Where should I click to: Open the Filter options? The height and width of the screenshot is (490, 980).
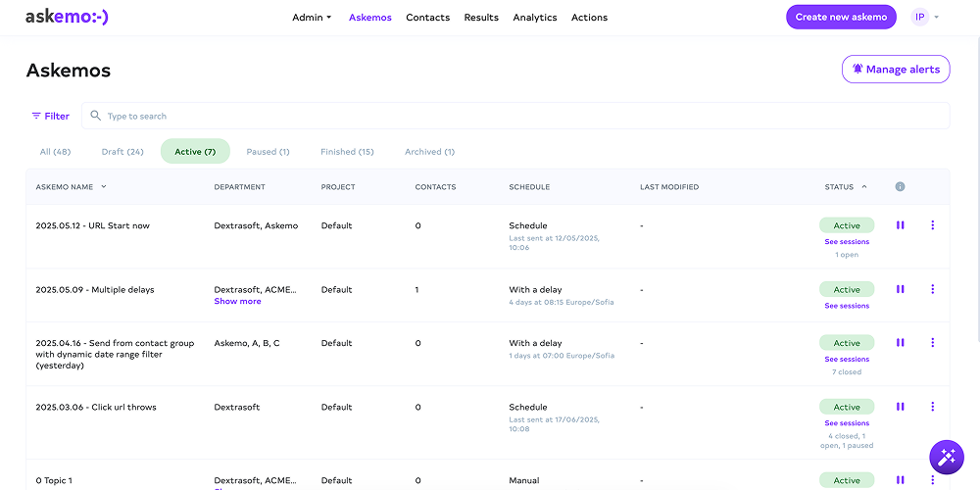click(51, 117)
